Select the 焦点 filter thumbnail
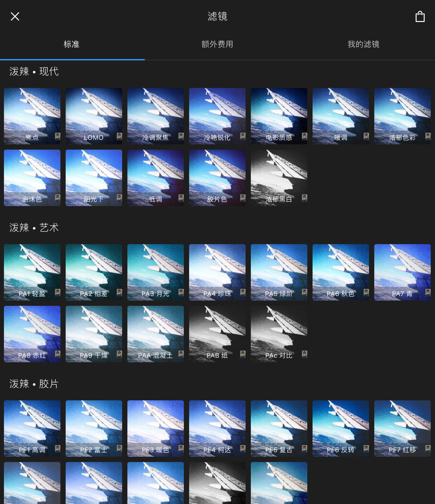Viewport: 435px width, 504px height. [32, 116]
